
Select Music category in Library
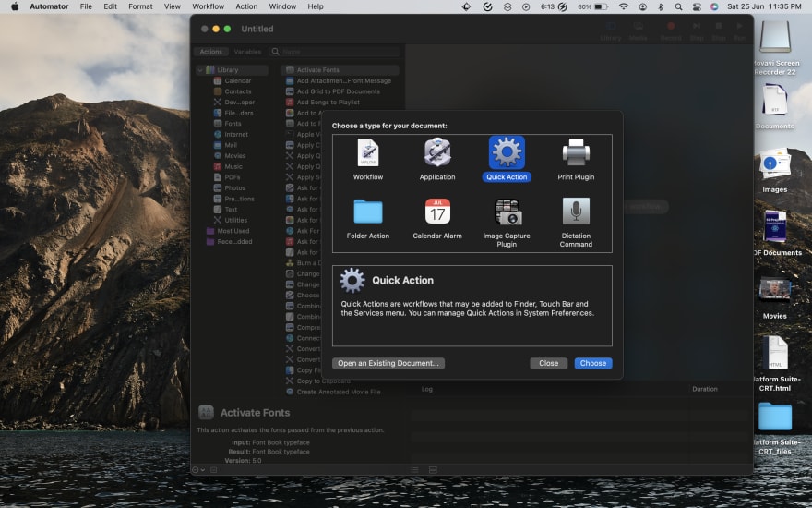click(229, 166)
